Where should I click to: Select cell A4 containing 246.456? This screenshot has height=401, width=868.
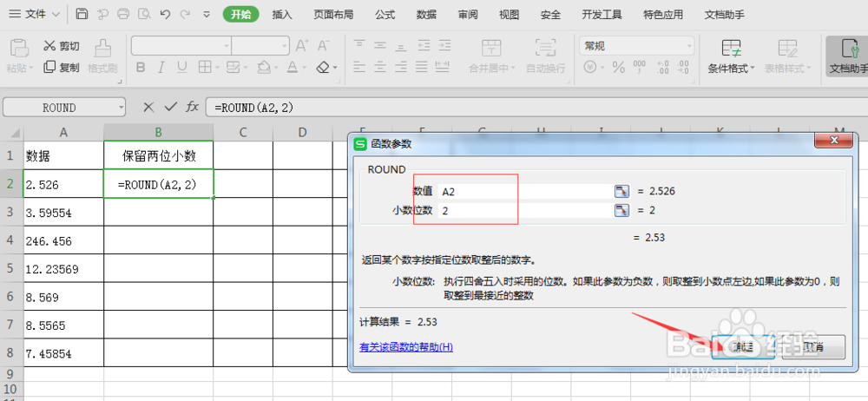tap(63, 241)
